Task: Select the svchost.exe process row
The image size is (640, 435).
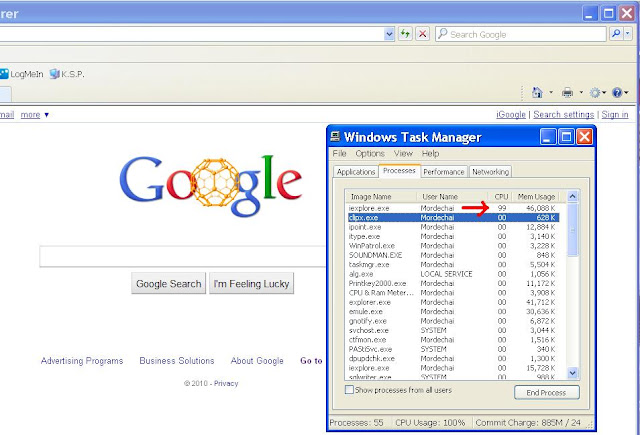Action: tap(453, 330)
